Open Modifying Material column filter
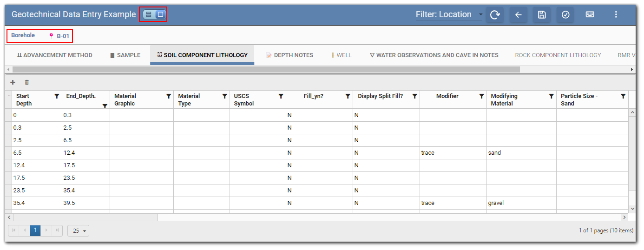This screenshot has width=644, height=250. click(x=551, y=96)
